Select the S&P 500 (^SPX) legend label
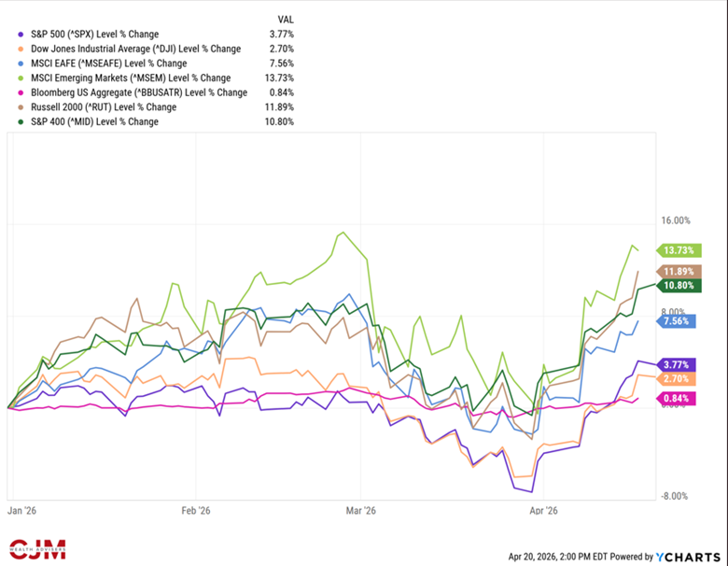Image resolution: width=728 pixels, height=566 pixels. [87, 35]
